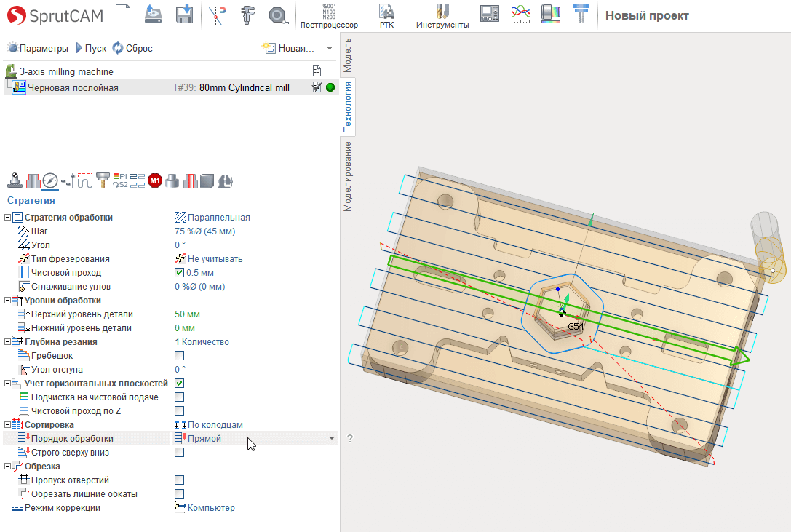
Task: Save project with floppy disk icon
Action: pos(184,14)
